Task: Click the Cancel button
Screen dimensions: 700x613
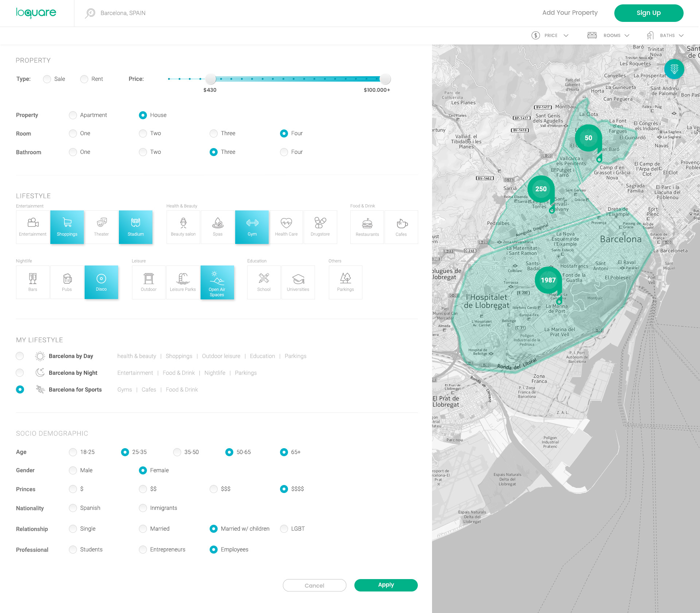Action: click(x=314, y=585)
